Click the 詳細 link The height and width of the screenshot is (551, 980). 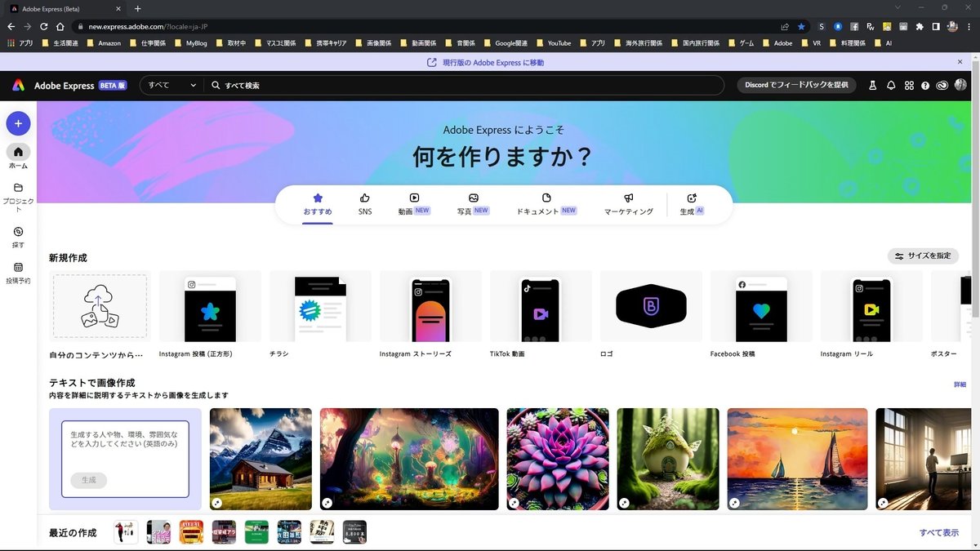click(x=960, y=384)
